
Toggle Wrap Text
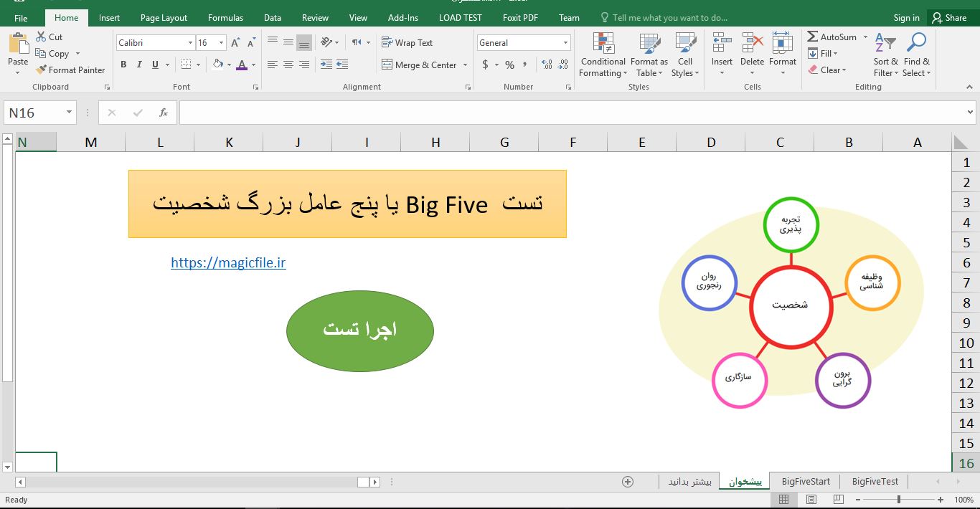(407, 43)
